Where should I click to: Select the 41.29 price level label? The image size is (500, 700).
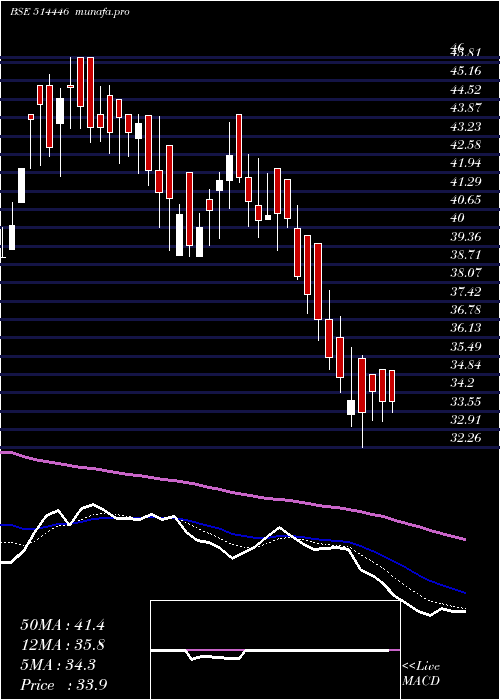coord(466,182)
